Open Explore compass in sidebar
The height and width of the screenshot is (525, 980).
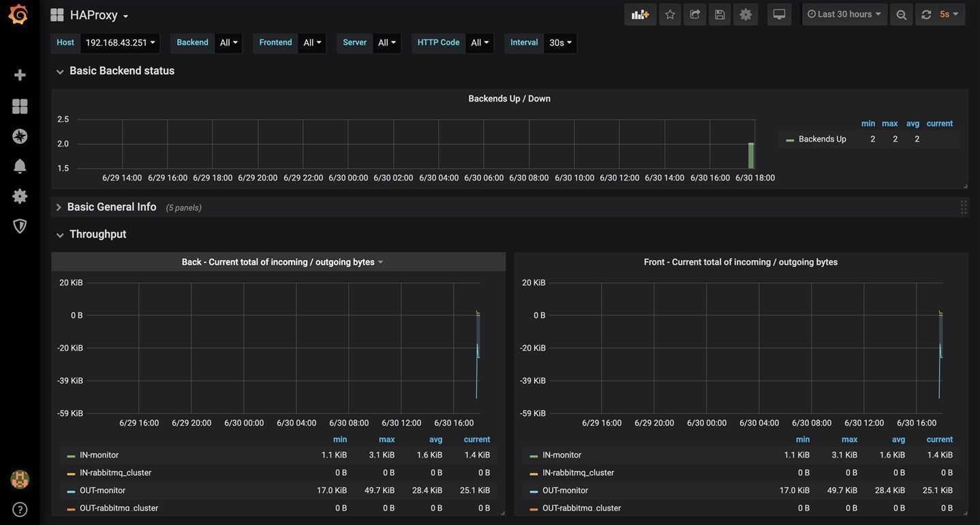pos(20,136)
